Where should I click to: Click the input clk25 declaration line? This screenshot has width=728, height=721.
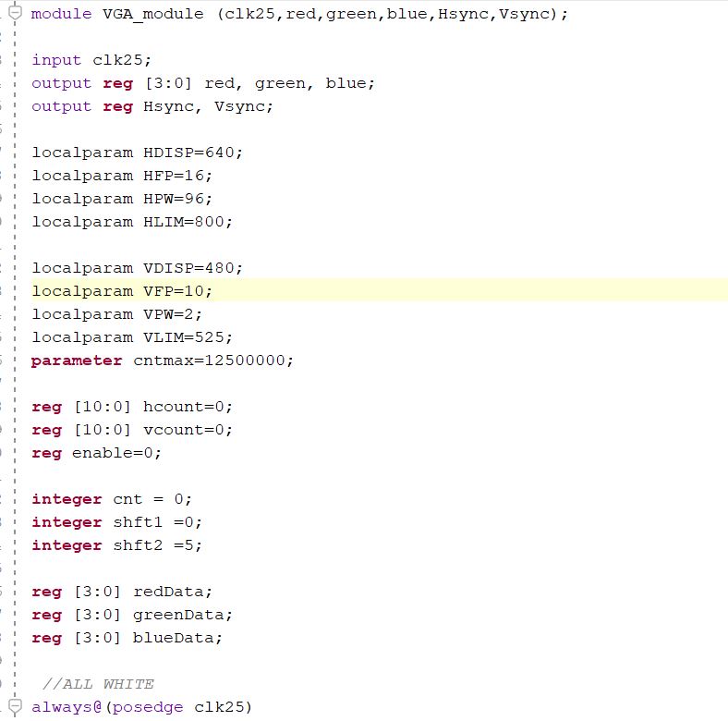[x=91, y=60]
